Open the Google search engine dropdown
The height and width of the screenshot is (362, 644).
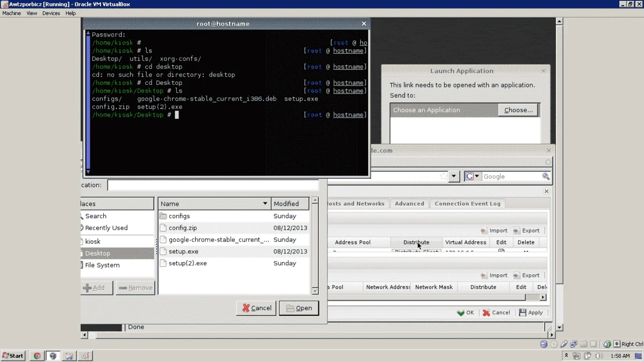point(472,177)
